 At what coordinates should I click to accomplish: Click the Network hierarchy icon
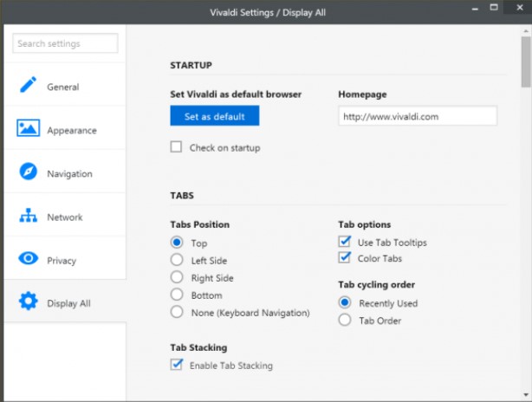(x=28, y=216)
